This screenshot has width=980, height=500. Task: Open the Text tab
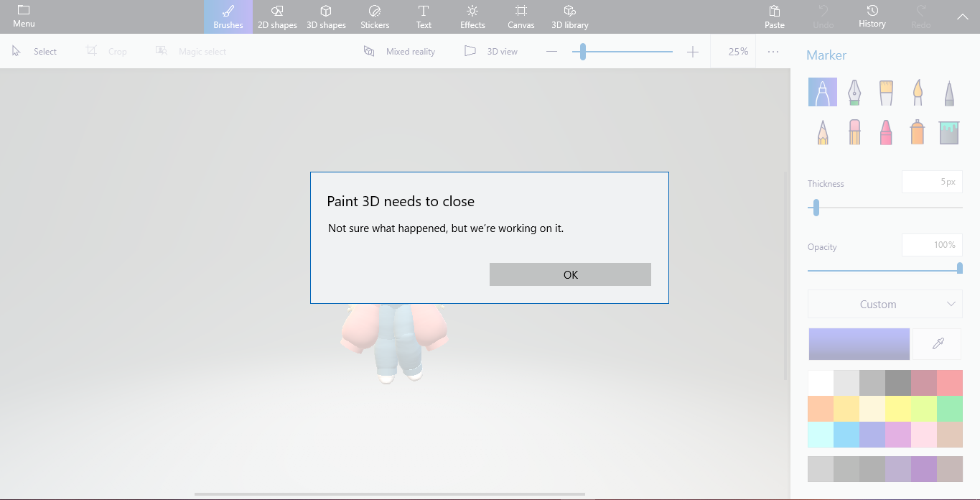pyautogui.click(x=424, y=17)
